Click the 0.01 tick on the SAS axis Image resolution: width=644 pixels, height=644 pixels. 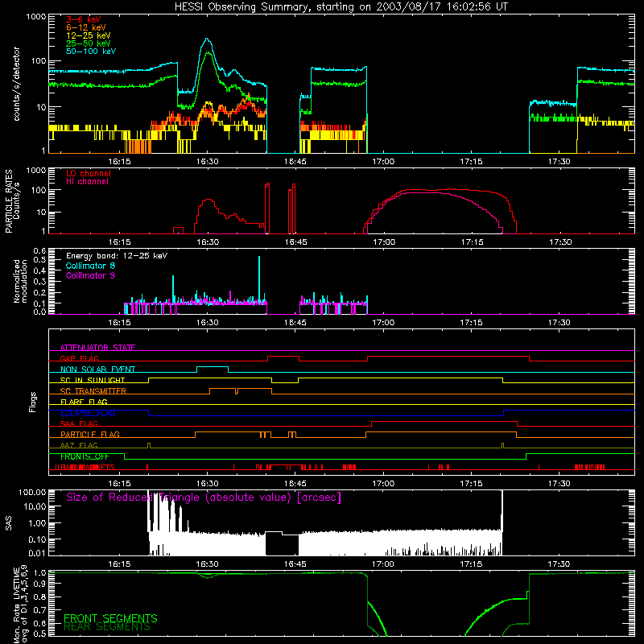37,553
